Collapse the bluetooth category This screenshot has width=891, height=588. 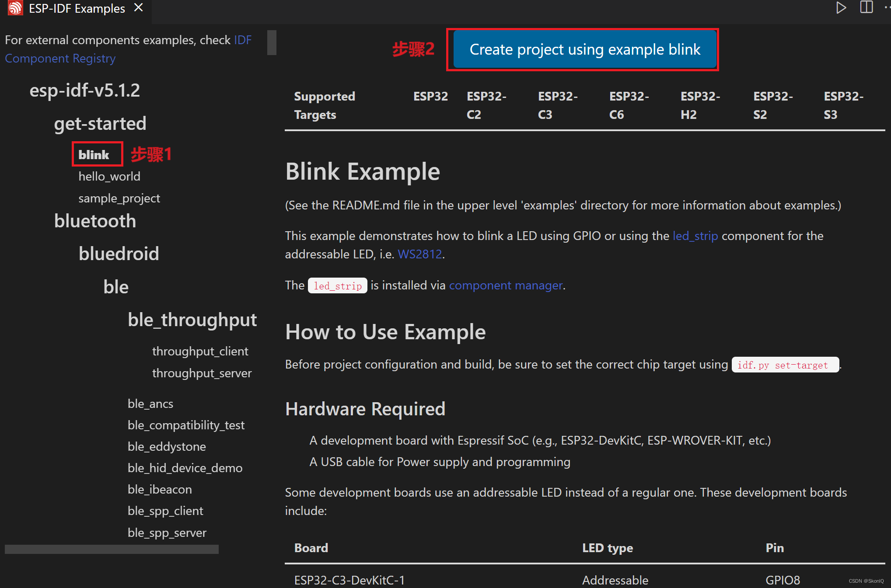coord(95,221)
